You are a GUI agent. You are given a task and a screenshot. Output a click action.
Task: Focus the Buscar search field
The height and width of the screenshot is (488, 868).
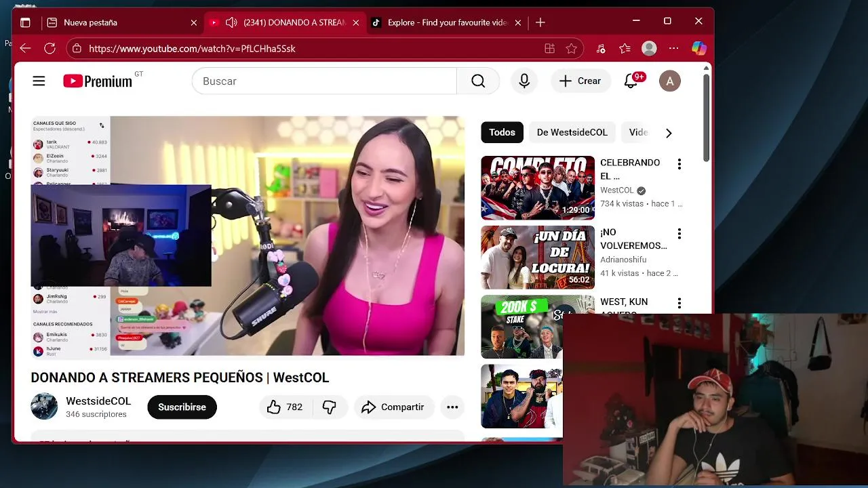point(324,81)
